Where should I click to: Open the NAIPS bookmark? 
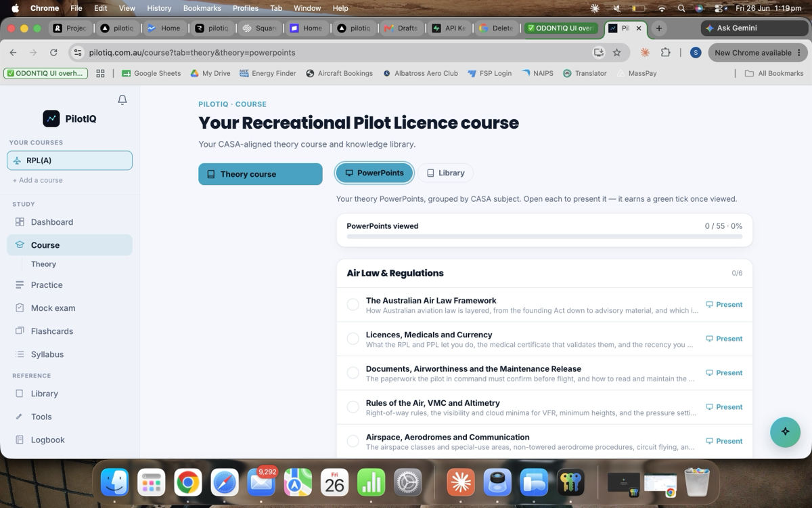pyautogui.click(x=537, y=73)
